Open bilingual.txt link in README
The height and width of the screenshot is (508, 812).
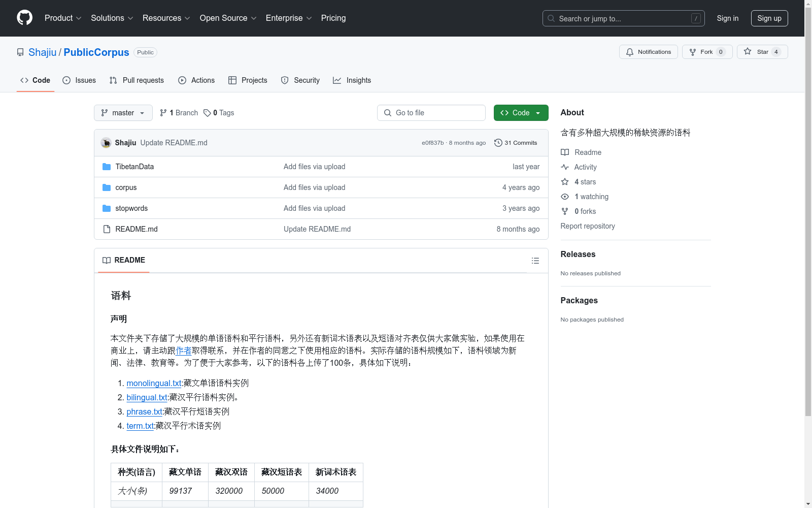tap(147, 397)
